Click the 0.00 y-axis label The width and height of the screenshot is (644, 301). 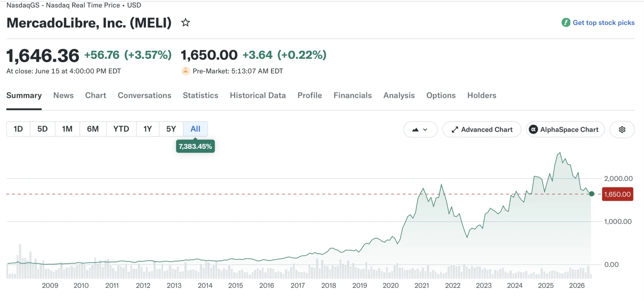click(611, 265)
